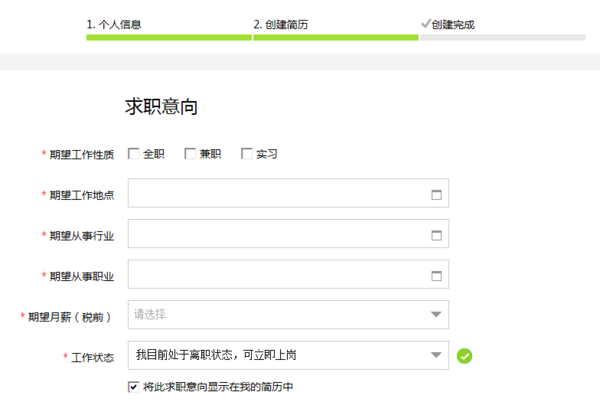Click inside the 期望工作地点 input field

(275, 195)
